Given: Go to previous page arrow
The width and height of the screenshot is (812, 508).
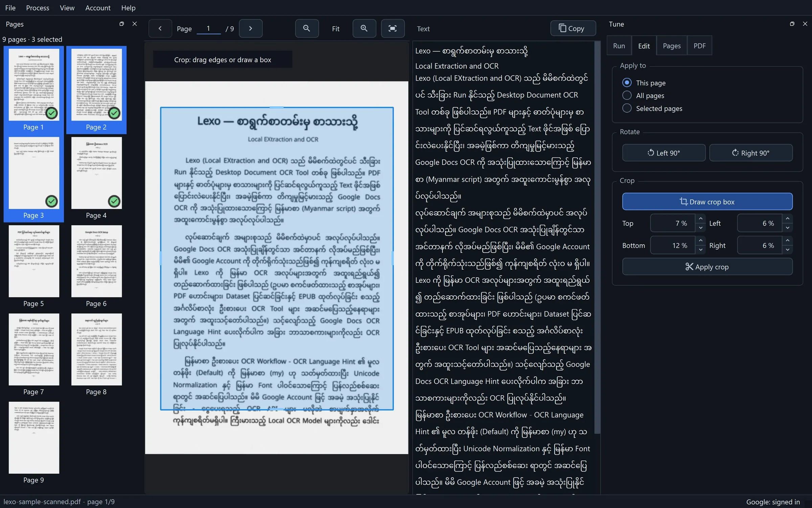Looking at the screenshot, I should [x=160, y=28].
